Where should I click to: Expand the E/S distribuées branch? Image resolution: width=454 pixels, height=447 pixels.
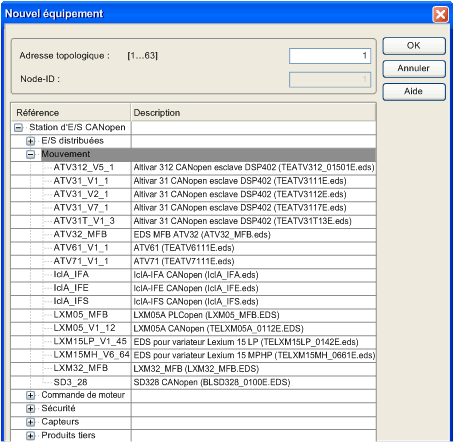coord(30,141)
